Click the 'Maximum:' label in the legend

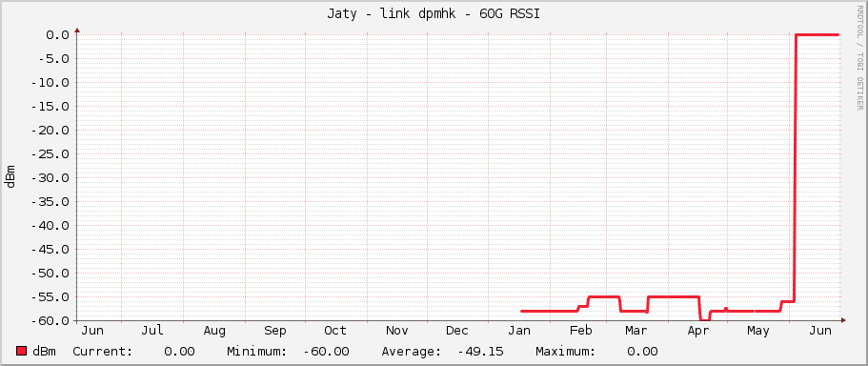tap(566, 352)
